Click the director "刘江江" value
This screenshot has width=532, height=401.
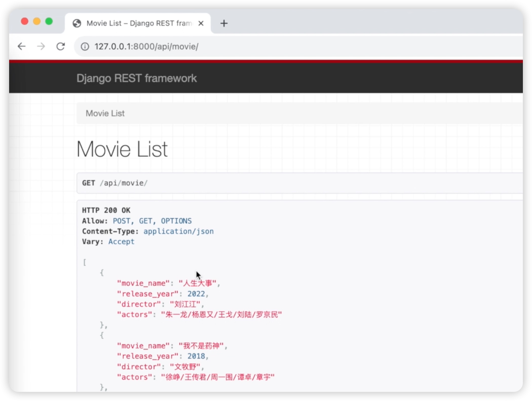point(185,304)
